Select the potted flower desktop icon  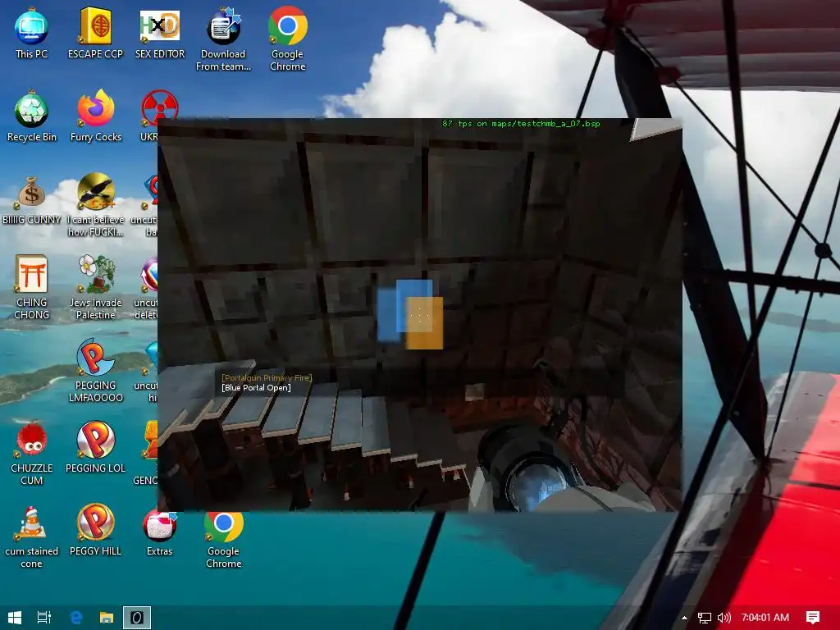[x=95, y=288]
